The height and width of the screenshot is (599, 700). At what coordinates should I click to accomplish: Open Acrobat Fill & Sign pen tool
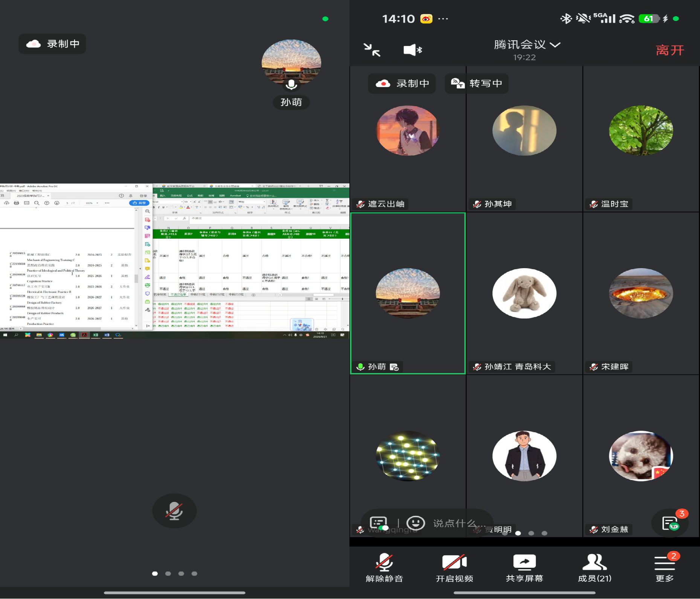coord(148,277)
